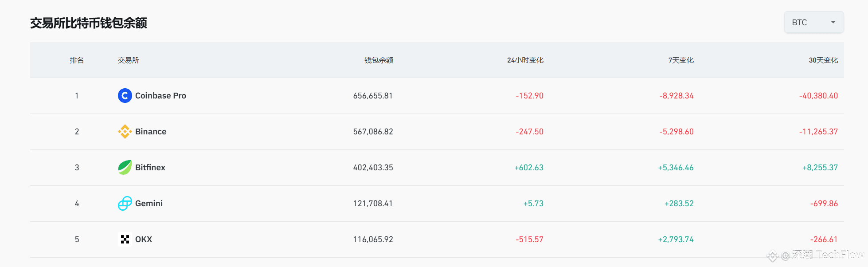This screenshot has height=267, width=868.
Task: Click the dropdown arrow beside BTC
Action: coord(833,22)
